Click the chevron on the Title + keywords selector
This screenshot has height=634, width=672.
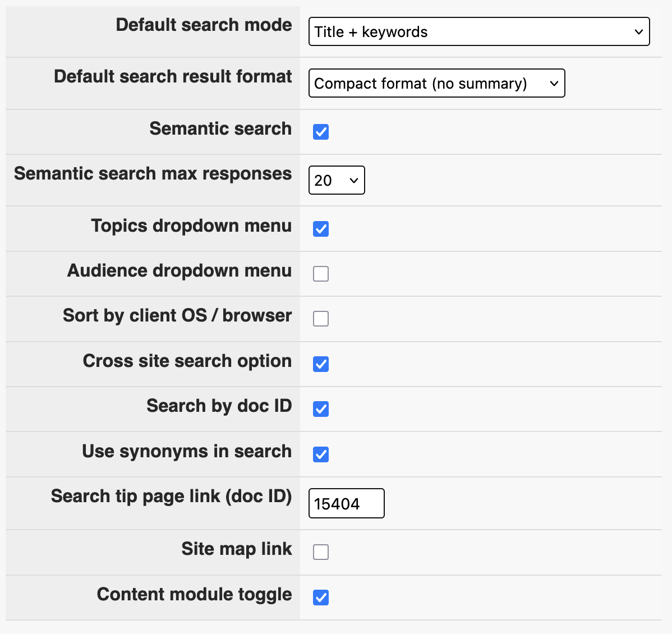[638, 32]
